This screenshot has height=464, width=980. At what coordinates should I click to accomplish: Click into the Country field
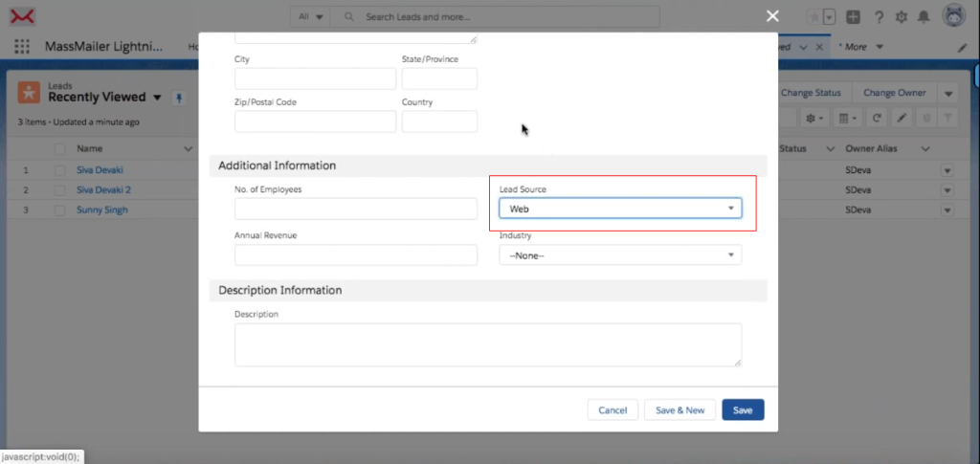[439, 122]
